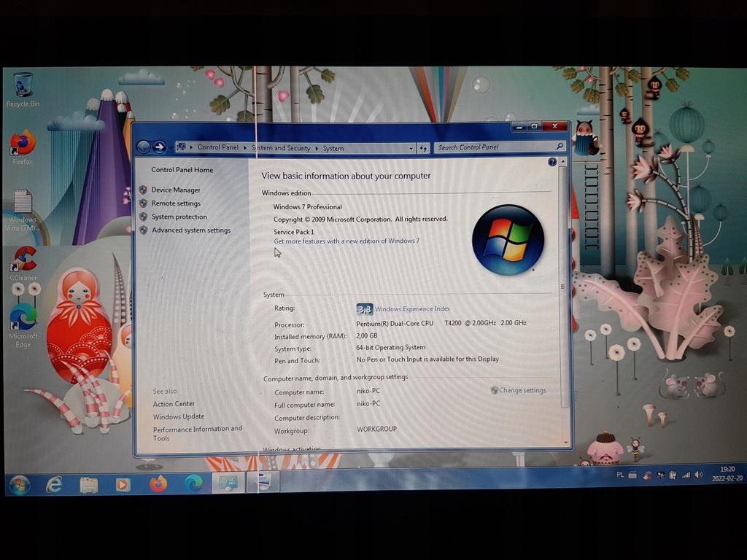Click the vertical scrollbar thumb
747x560 pixels.
(562, 287)
